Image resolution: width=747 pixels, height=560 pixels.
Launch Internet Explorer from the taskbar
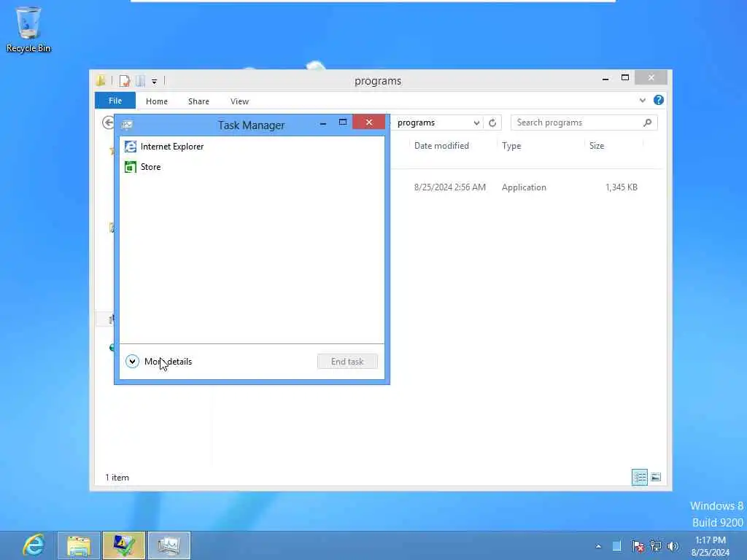(34, 545)
